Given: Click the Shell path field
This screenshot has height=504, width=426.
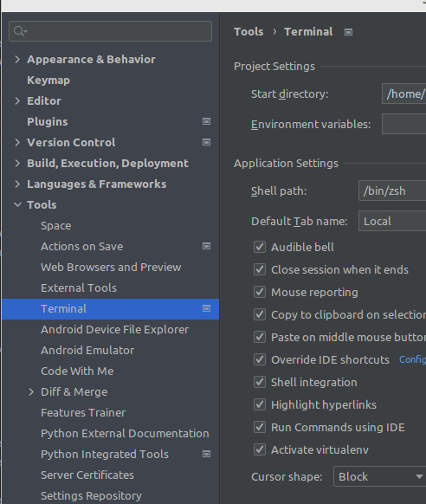Looking at the screenshot, I should 392,191.
